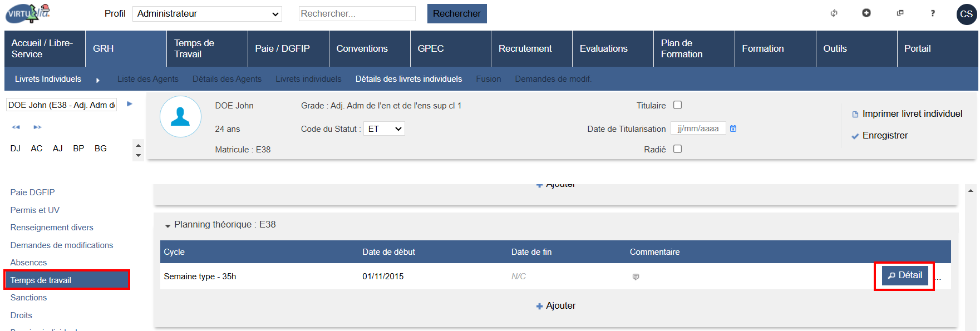
Task: Click the comment bubble icon in Semaine type row
Action: [x=636, y=277]
